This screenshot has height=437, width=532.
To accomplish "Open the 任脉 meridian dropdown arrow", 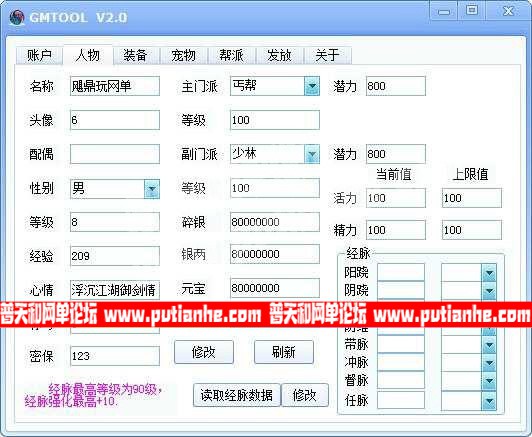I will pyautogui.click(x=489, y=401).
